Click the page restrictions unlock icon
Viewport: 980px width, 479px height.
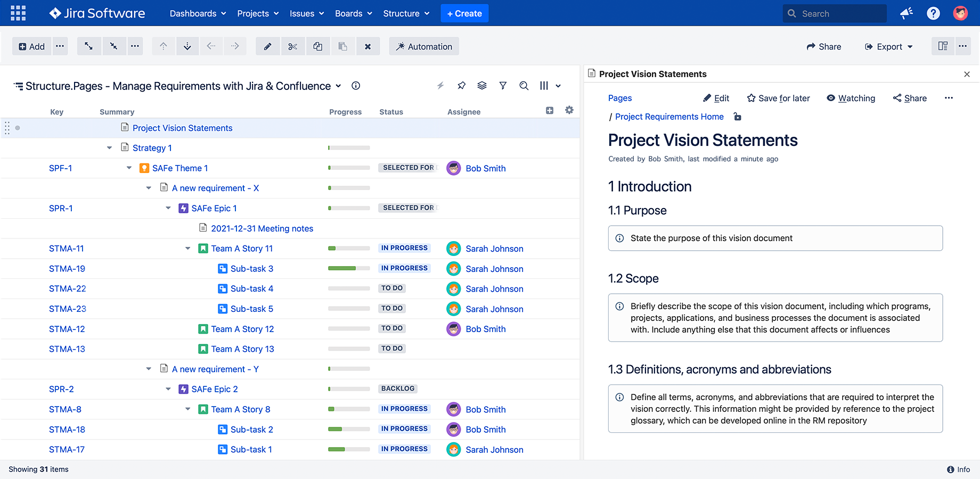(737, 117)
